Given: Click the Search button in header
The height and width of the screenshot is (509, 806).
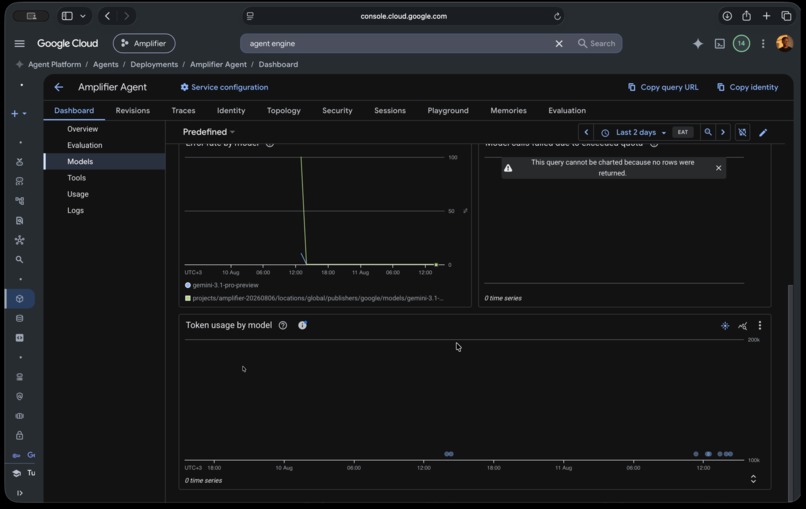Looking at the screenshot, I should 596,44.
